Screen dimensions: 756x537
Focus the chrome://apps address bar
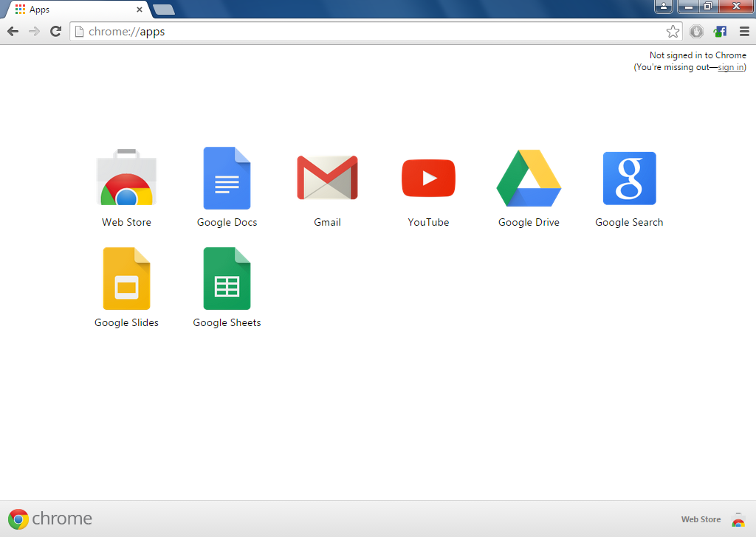(x=376, y=32)
